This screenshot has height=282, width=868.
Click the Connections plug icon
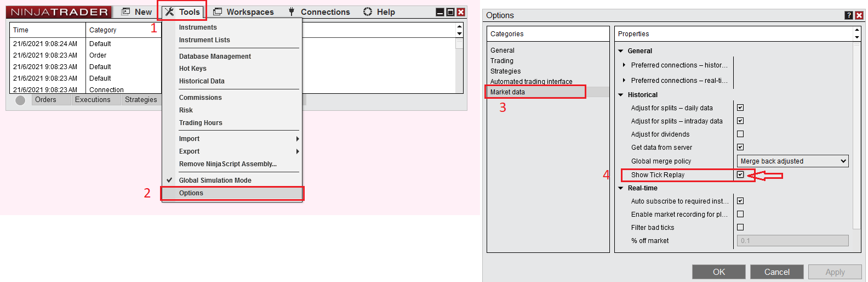click(292, 12)
